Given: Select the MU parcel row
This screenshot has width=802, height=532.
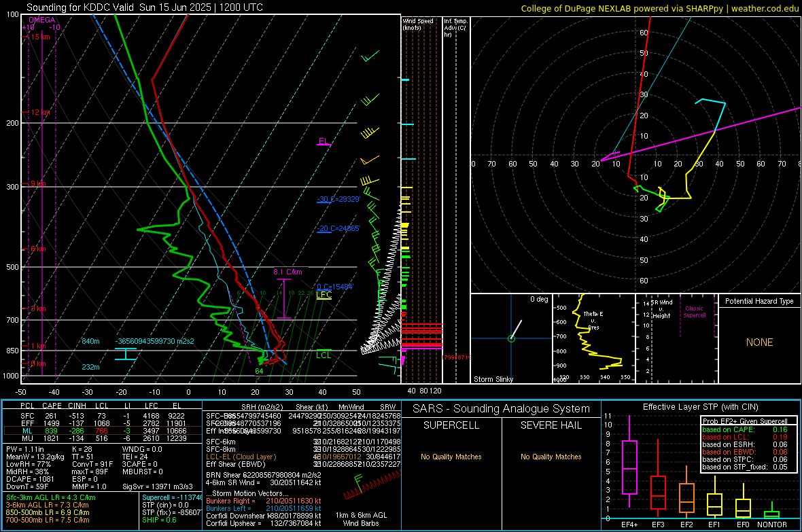Looking at the screenshot, I should point(103,438).
